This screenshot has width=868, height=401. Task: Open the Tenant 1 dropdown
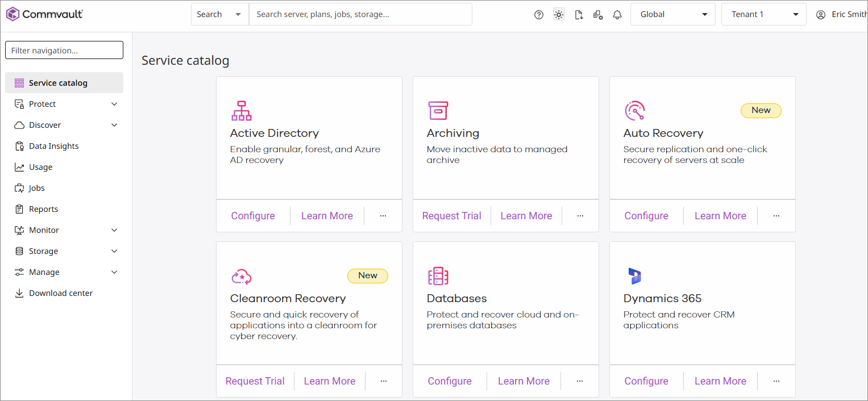coord(764,14)
